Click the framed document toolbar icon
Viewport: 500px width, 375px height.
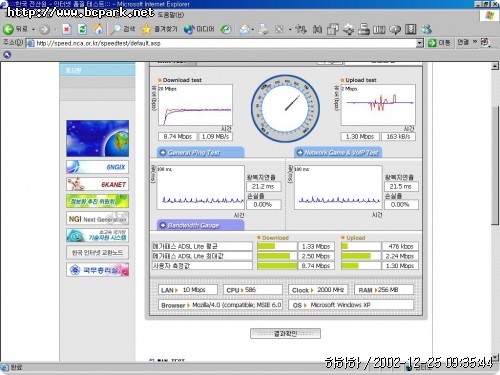[411, 29]
